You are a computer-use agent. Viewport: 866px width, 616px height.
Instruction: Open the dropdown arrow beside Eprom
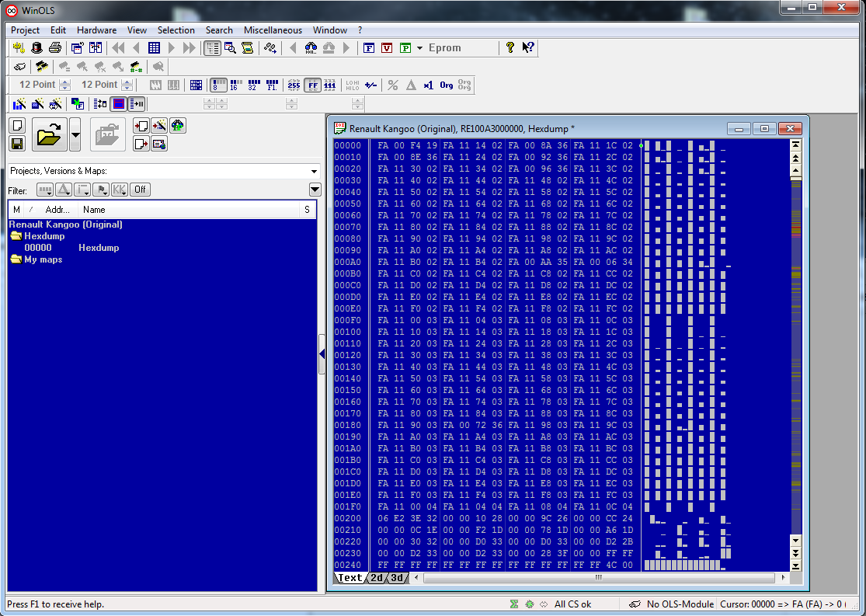click(x=419, y=48)
